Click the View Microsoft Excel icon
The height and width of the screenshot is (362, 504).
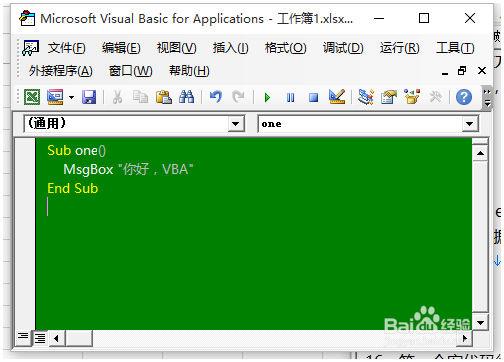click(x=32, y=97)
